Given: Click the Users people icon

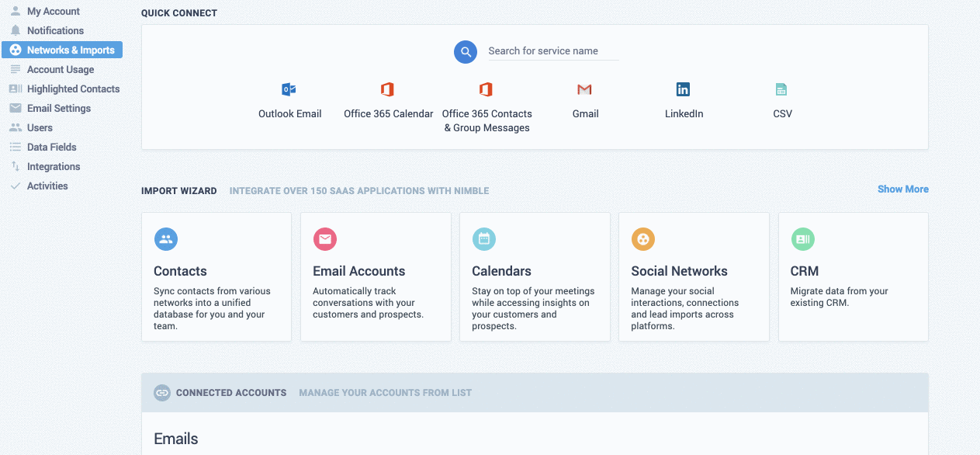Looking at the screenshot, I should [x=16, y=127].
